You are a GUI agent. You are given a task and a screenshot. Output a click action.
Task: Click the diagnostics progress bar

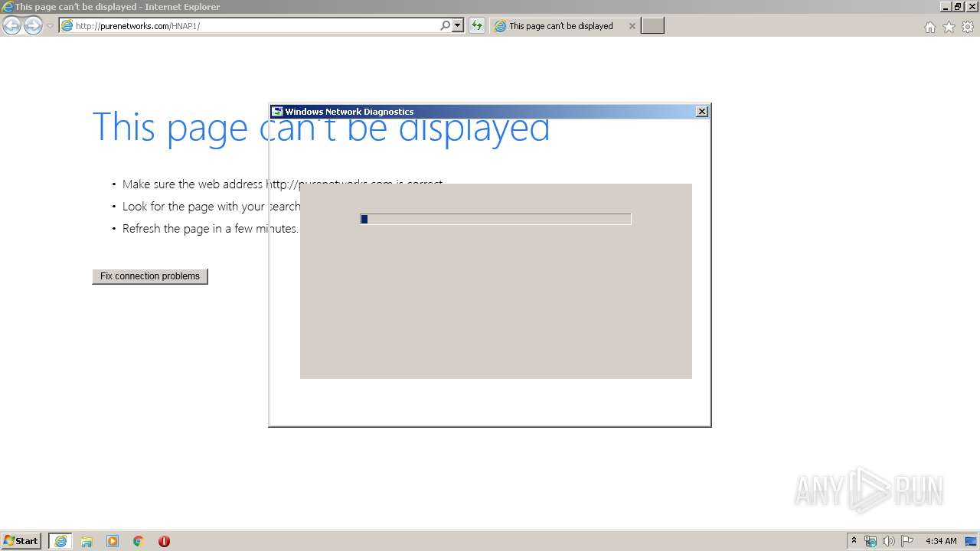coord(495,219)
